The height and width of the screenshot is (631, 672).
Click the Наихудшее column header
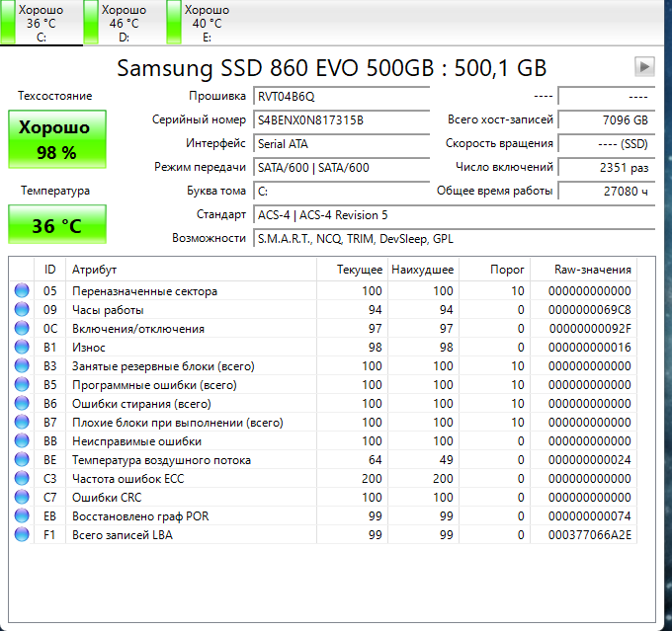click(x=423, y=270)
